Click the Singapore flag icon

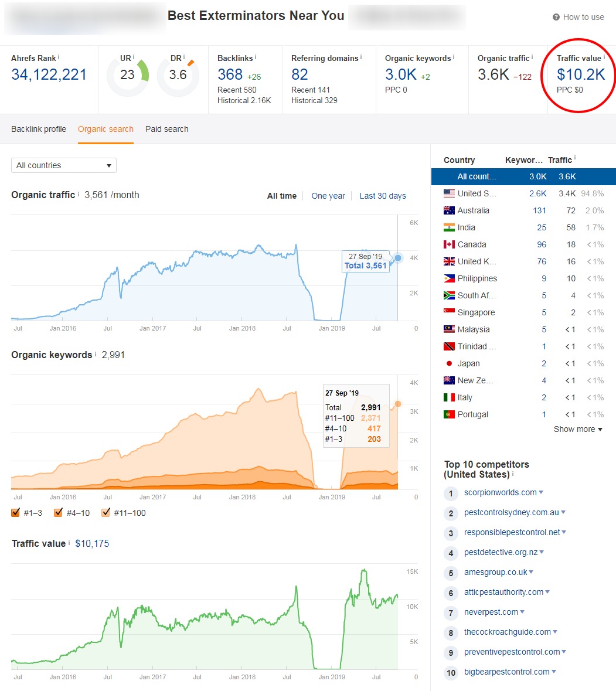pyautogui.click(x=449, y=312)
